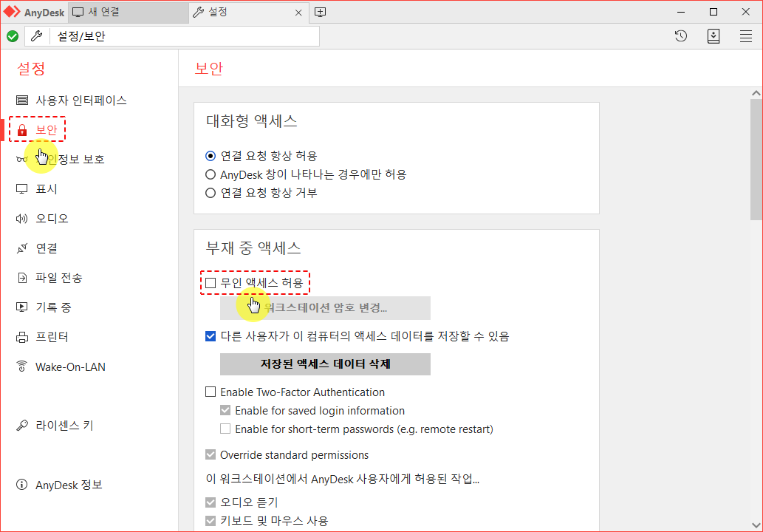Select AnyDesk 창이 나타나는 경우에만 허용

point(211,174)
